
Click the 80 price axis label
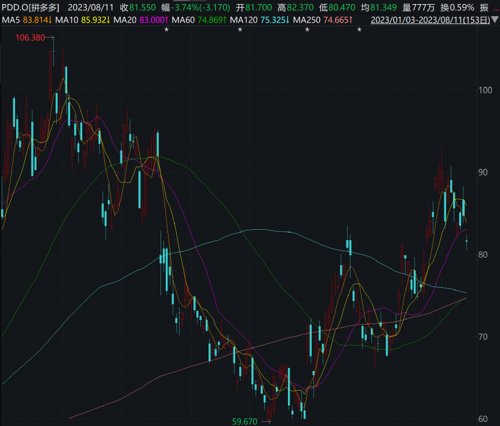(x=483, y=255)
